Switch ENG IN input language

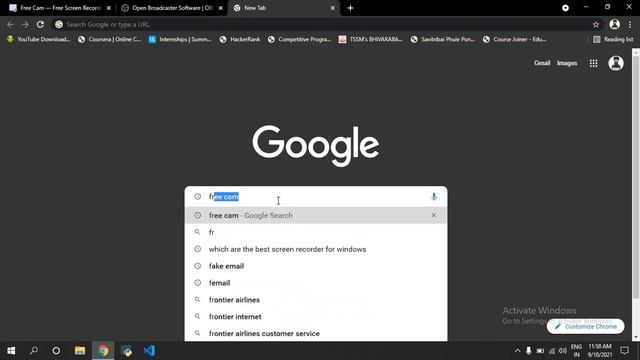tap(576, 351)
